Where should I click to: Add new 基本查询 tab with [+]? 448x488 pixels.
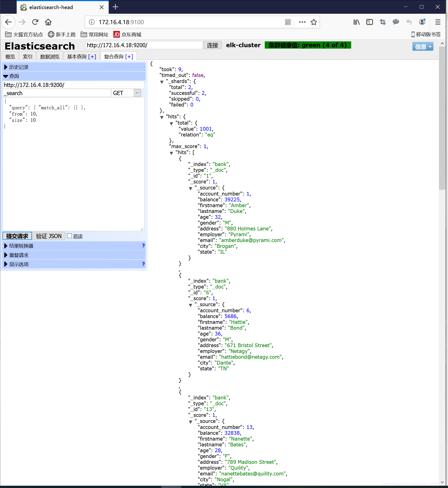pos(92,56)
